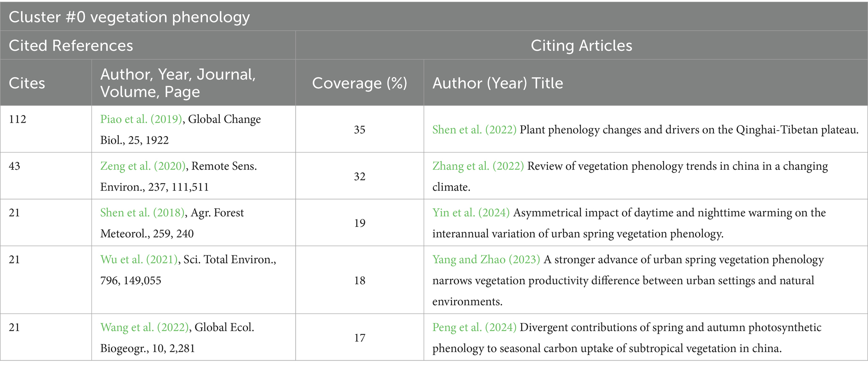
Task: Select the Cited References header cell
Action: pos(71,45)
